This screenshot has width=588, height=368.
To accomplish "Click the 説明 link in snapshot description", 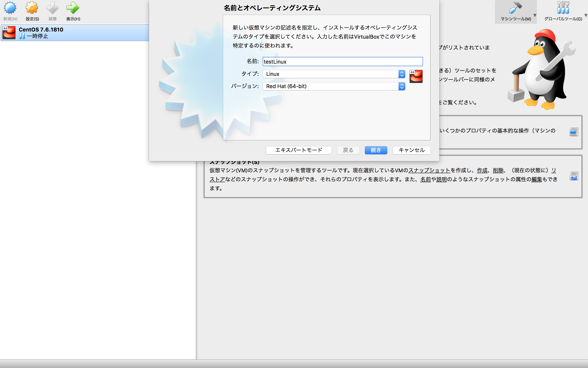I will coord(441,179).
